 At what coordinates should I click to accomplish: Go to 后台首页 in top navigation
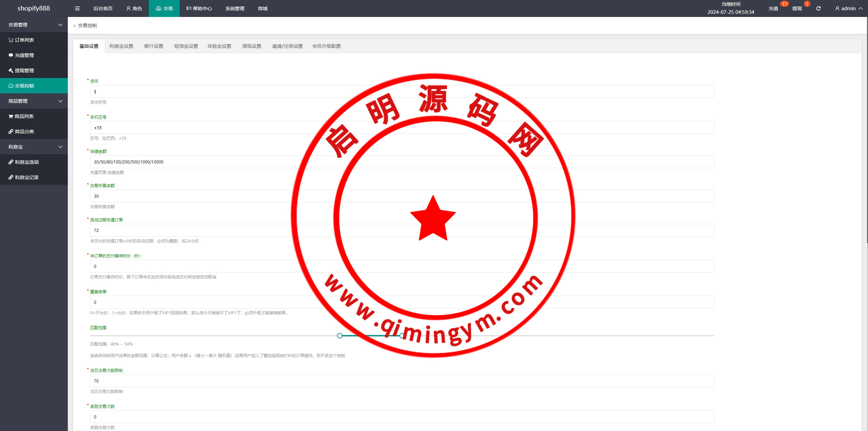(103, 8)
